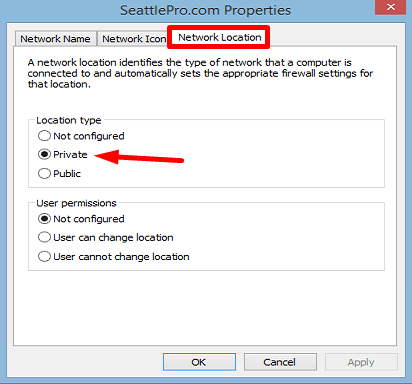
Task: Switch to the Network Name tab
Action: (x=56, y=39)
